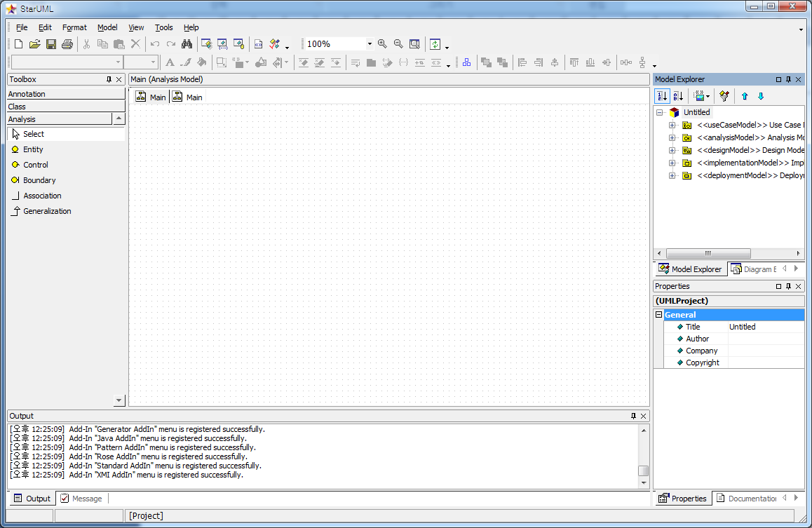Click the Refresh diagram icon
The height and width of the screenshot is (528, 812).
(435, 44)
